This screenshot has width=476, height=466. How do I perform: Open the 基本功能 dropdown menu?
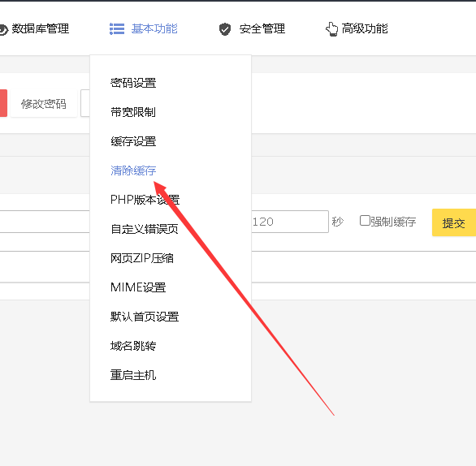click(154, 29)
